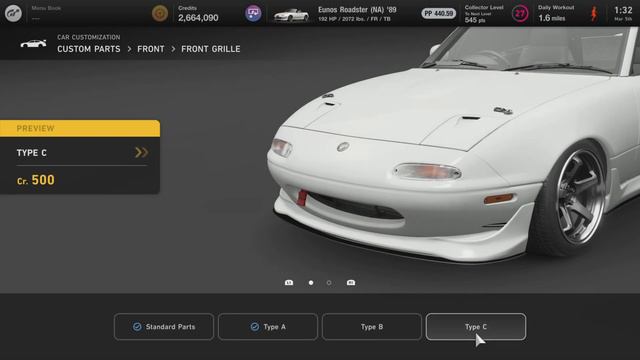
Task: Click the TYPE C double chevron arrows
Action: 141,153
